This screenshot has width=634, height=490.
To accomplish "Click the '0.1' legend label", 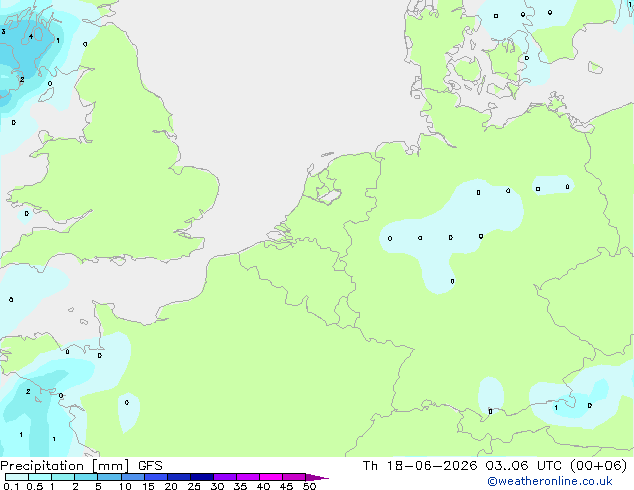I will click(x=12, y=486).
